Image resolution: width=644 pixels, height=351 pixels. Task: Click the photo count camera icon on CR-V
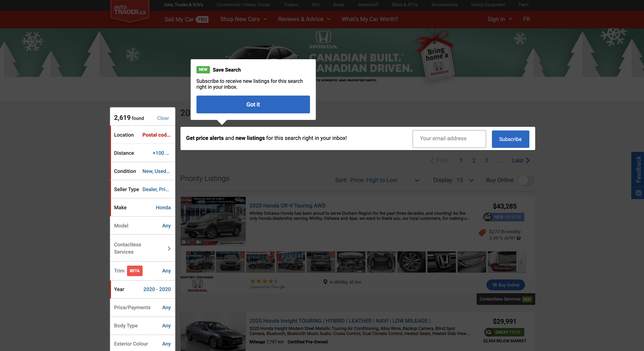(184, 242)
